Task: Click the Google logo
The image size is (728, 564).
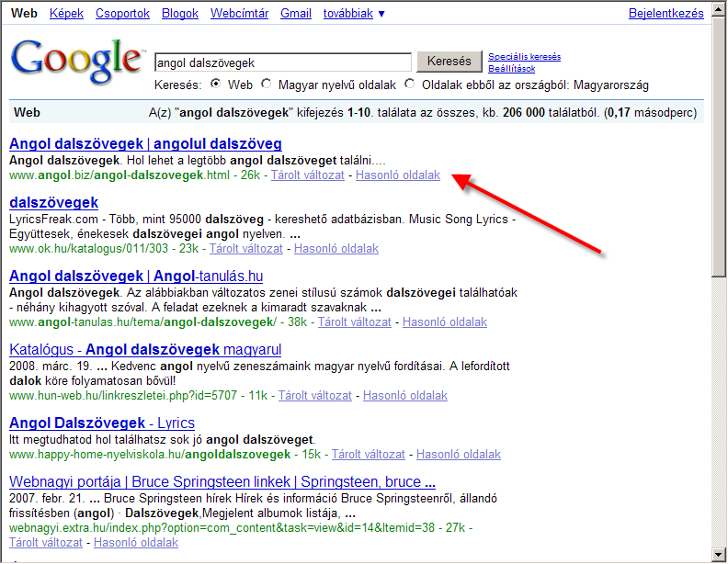Action: pos(76,62)
